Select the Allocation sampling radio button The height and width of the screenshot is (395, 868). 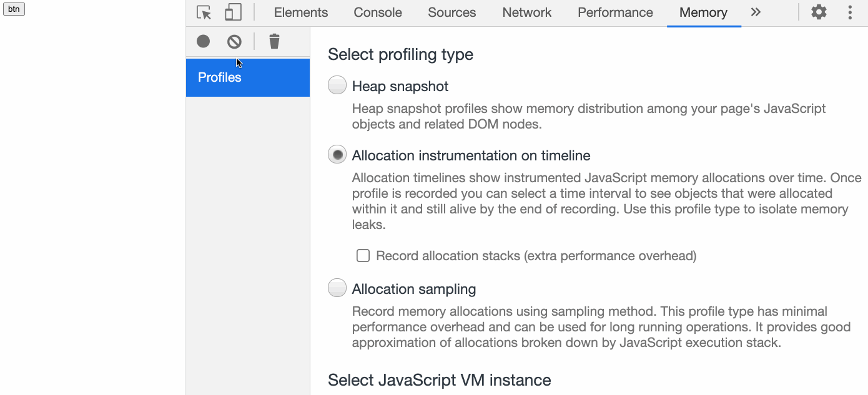(337, 288)
